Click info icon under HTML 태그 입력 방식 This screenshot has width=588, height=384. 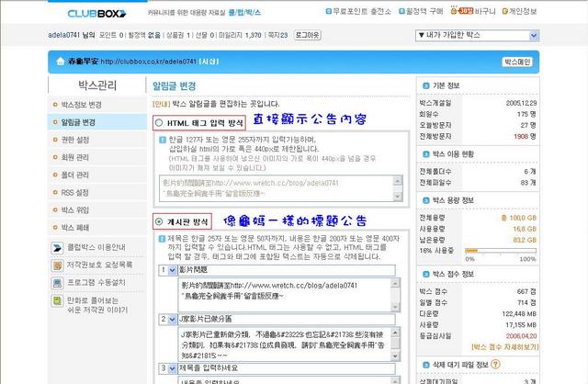[163, 140]
